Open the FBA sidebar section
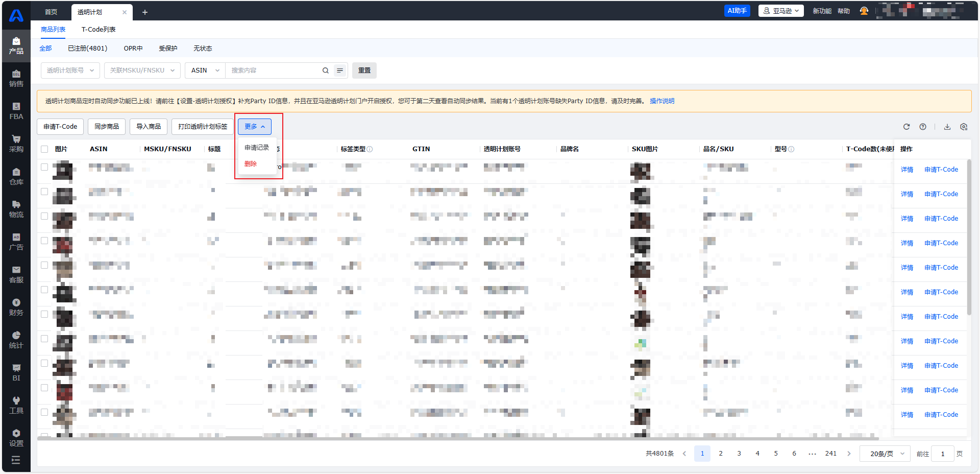 (16, 111)
